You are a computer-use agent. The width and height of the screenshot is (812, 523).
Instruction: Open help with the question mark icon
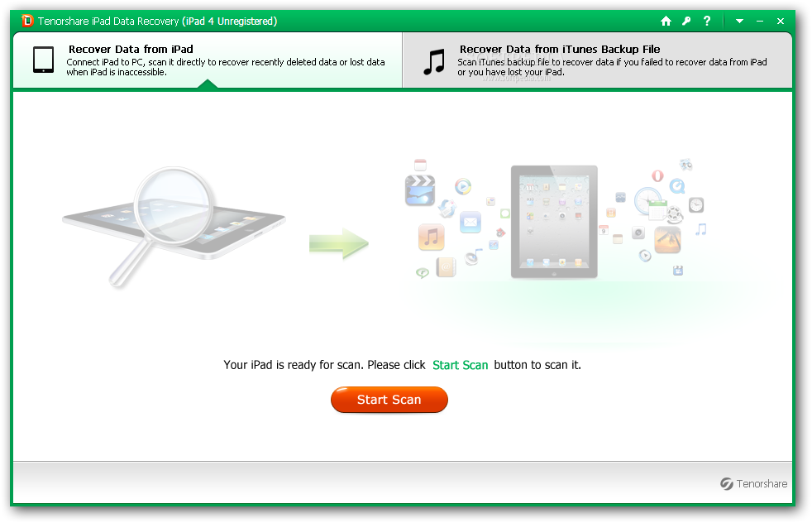coord(707,21)
